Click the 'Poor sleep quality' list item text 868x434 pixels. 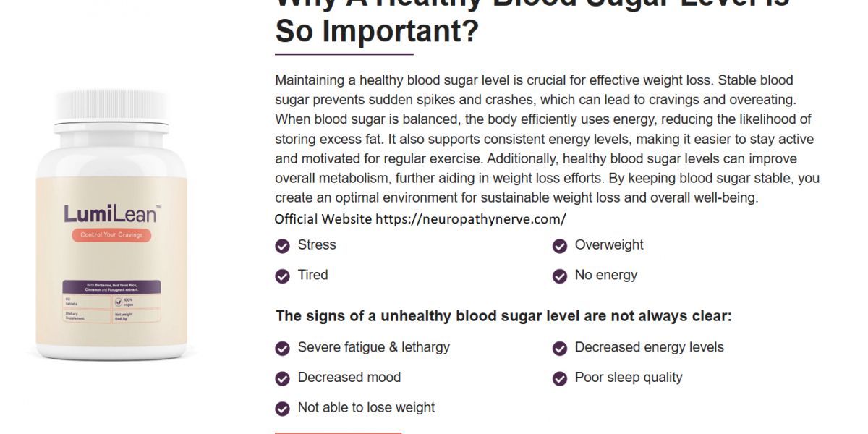tap(628, 378)
